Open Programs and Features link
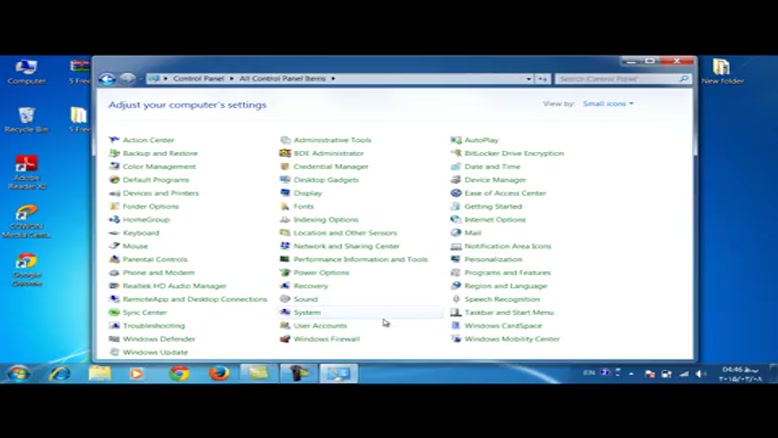Screen dimensions: 778x438 tap(508, 273)
